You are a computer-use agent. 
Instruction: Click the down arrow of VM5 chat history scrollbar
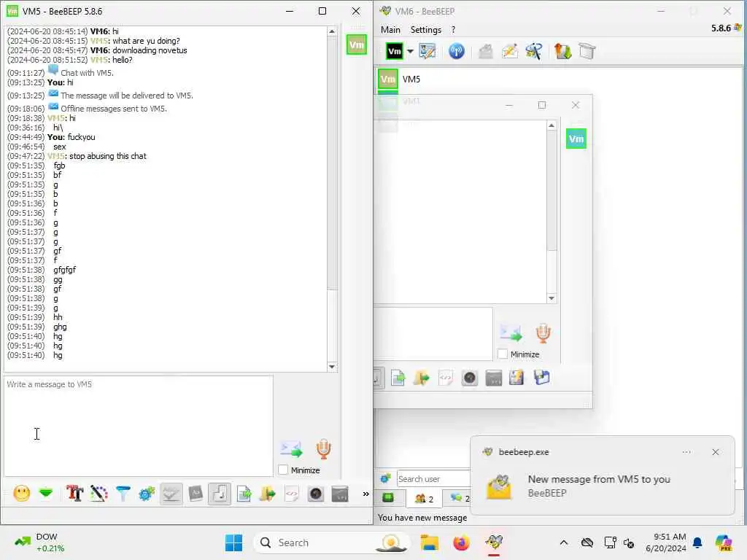[332, 367]
